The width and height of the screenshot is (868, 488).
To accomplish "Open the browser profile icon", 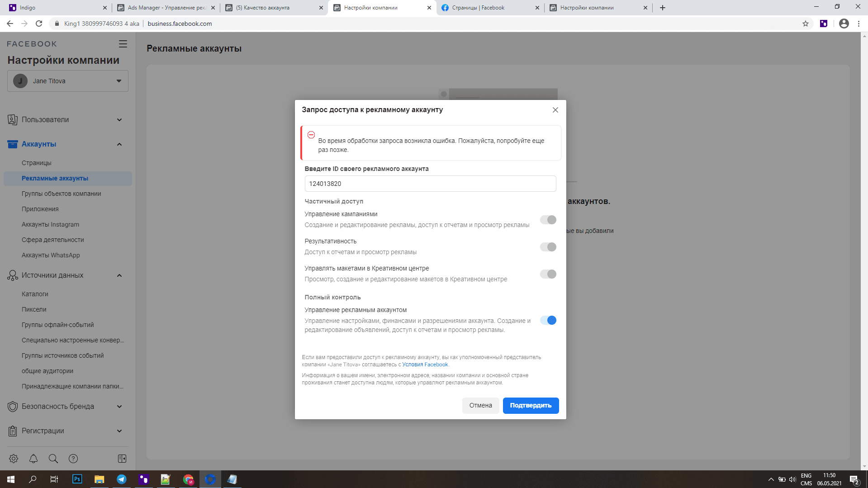I will point(844,24).
